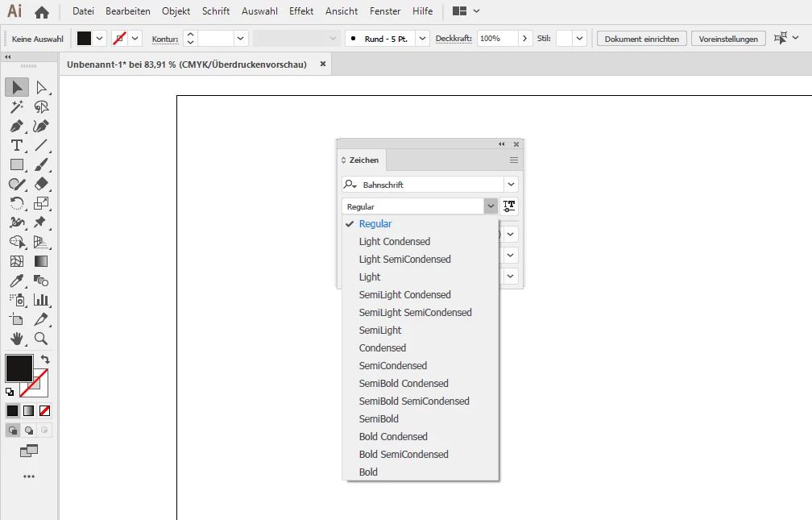Select the Blend tool
812x520 pixels.
click(41, 281)
